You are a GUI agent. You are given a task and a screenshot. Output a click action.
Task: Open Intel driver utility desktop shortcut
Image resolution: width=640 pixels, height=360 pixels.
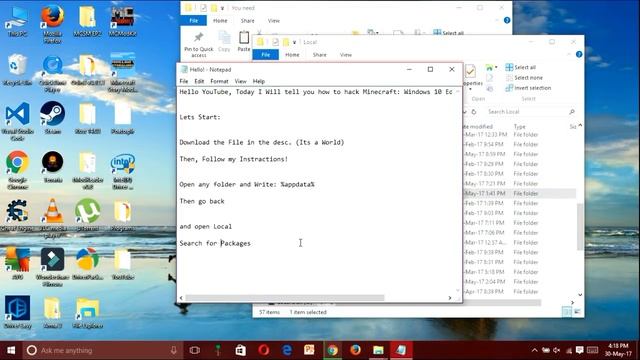(x=122, y=171)
